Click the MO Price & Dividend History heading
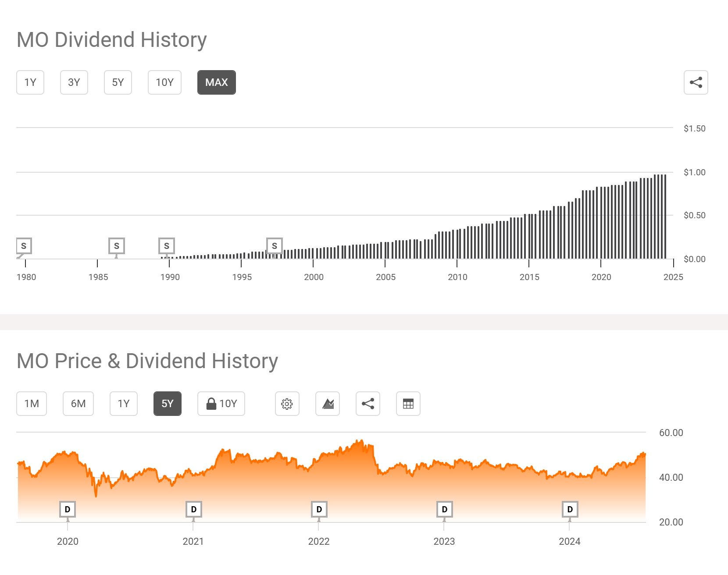 (147, 361)
